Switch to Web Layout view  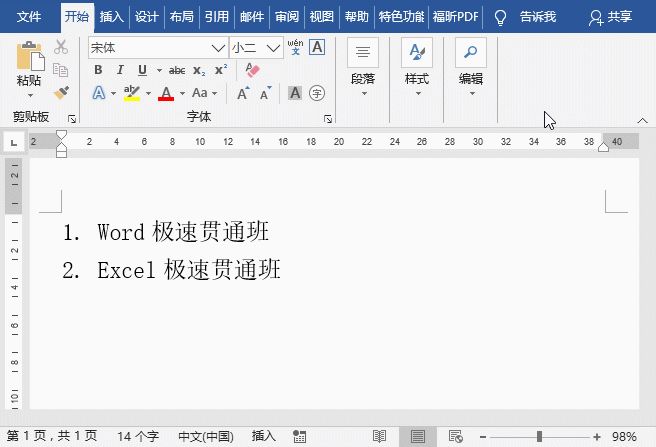(456, 437)
